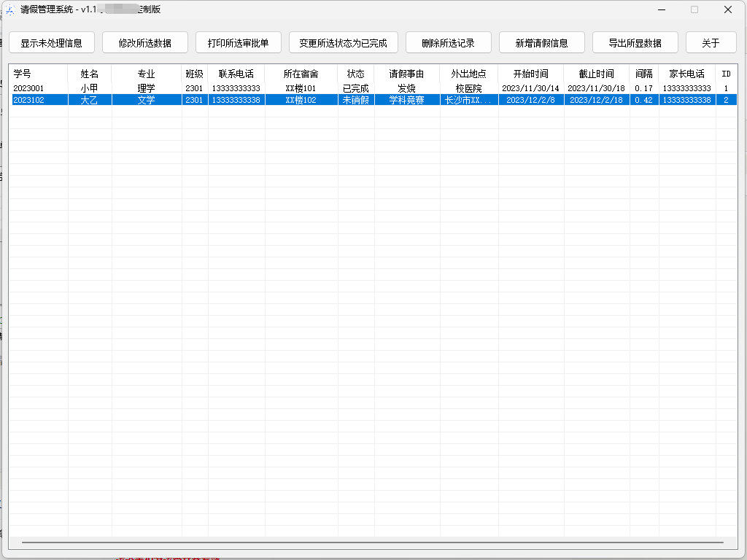
Task: Click the 状态 column header
Action: click(x=356, y=74)
